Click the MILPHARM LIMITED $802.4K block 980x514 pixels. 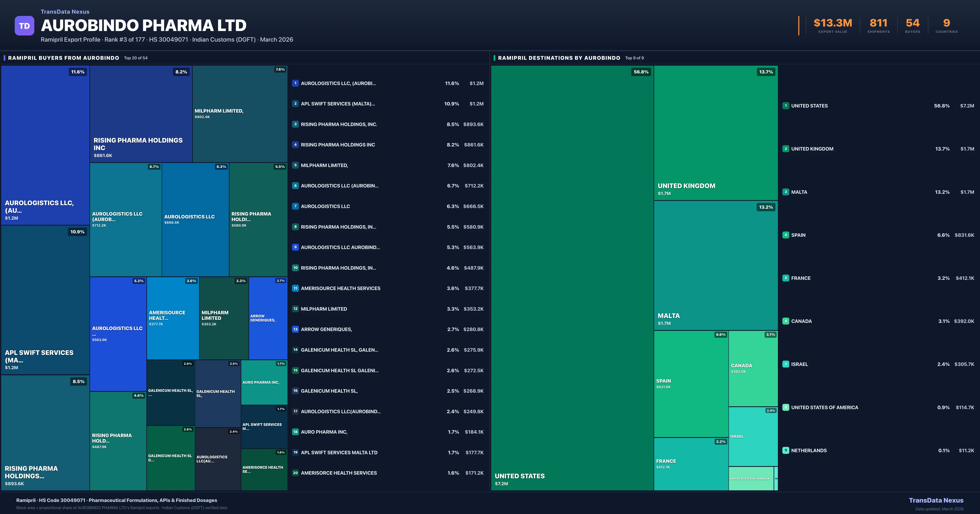(240, 114)
